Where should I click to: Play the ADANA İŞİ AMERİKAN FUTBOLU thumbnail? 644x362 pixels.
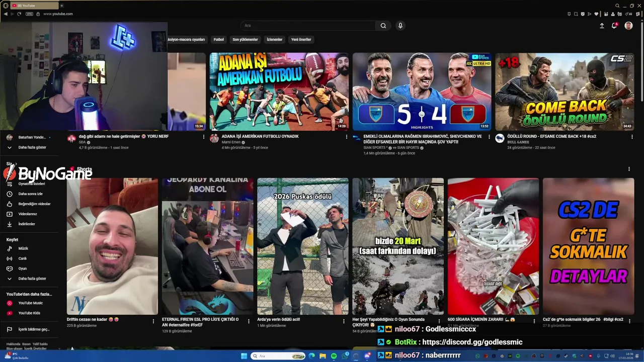(279, 92)
